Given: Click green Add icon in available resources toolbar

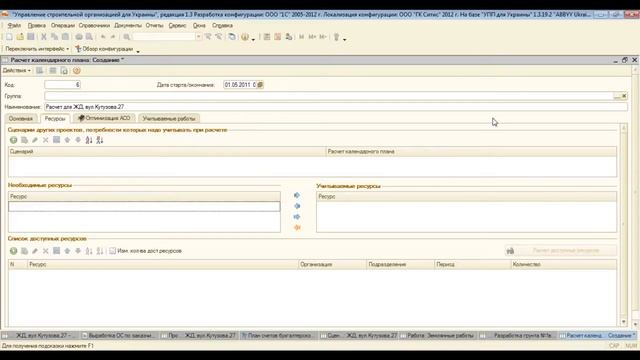Looking at the screenshot, I should [13, 251].
